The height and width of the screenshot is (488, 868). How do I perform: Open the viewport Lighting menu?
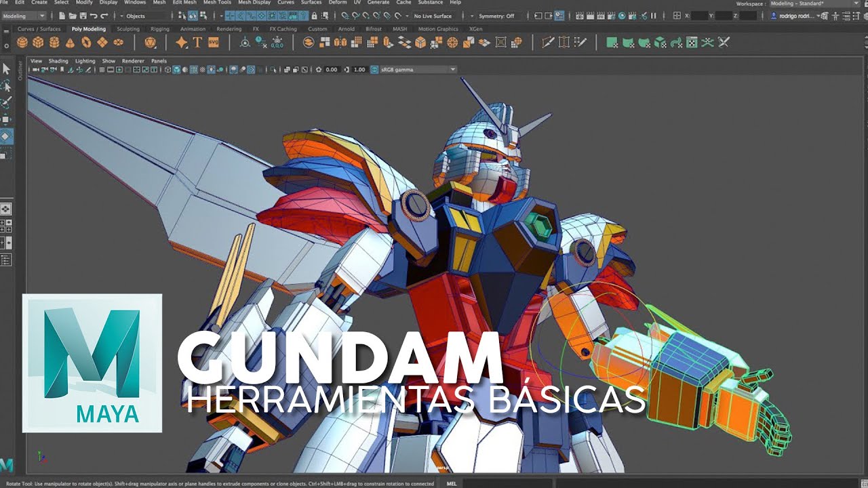85,61
